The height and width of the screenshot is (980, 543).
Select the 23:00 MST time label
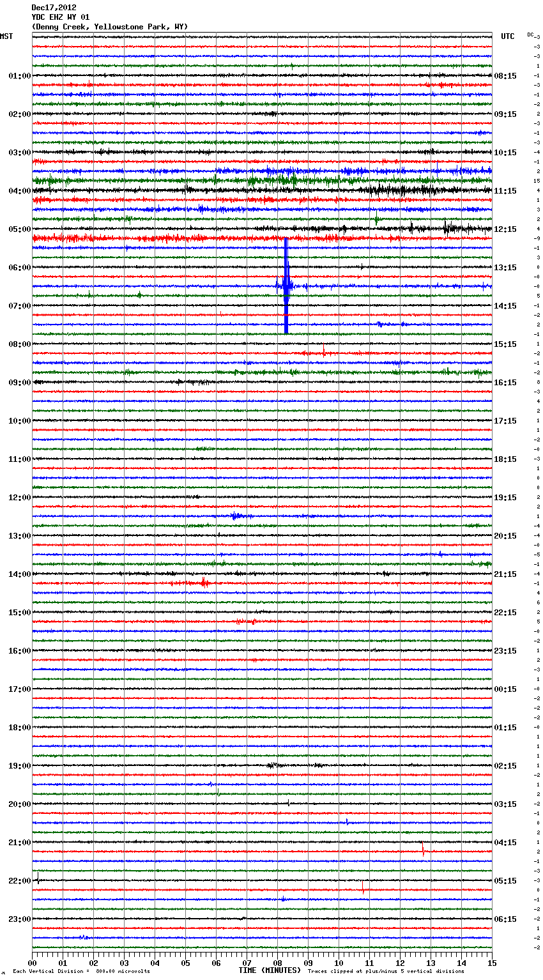coord(20,919)
